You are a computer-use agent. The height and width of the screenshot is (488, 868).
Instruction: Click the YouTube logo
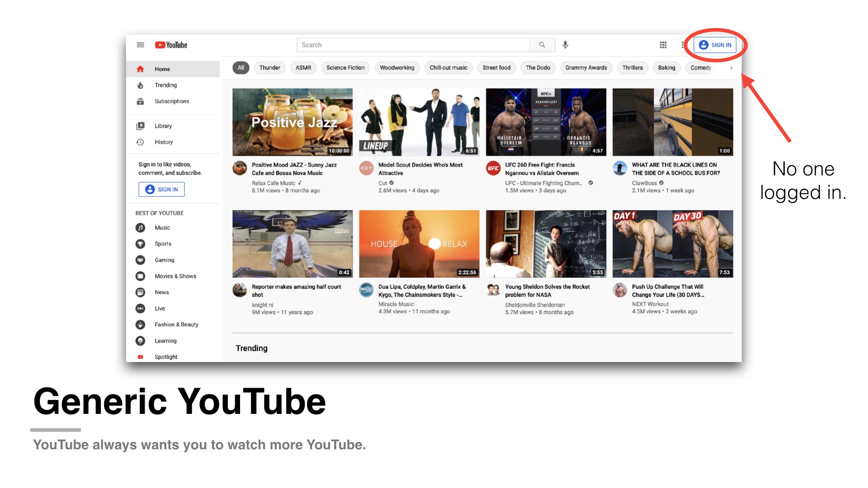click(x=171, y=45)
